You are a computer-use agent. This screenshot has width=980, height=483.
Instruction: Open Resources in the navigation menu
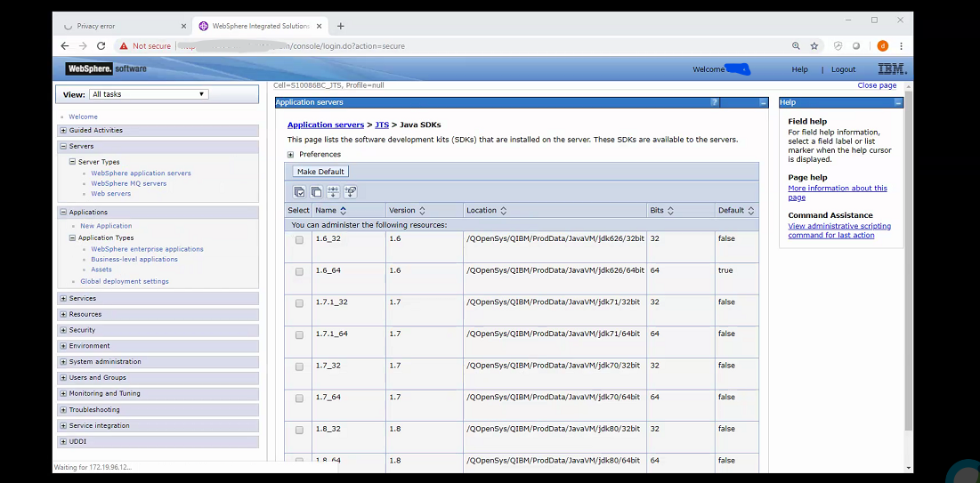(85, 314)
